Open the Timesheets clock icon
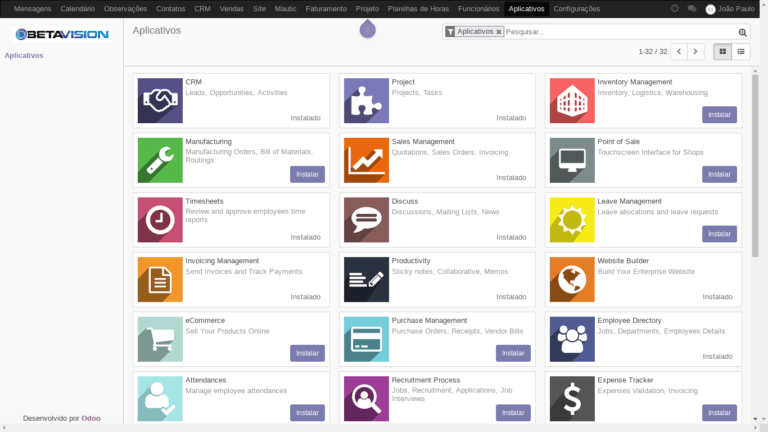This screenshot has width=768, height=432. tap(160, 220)
